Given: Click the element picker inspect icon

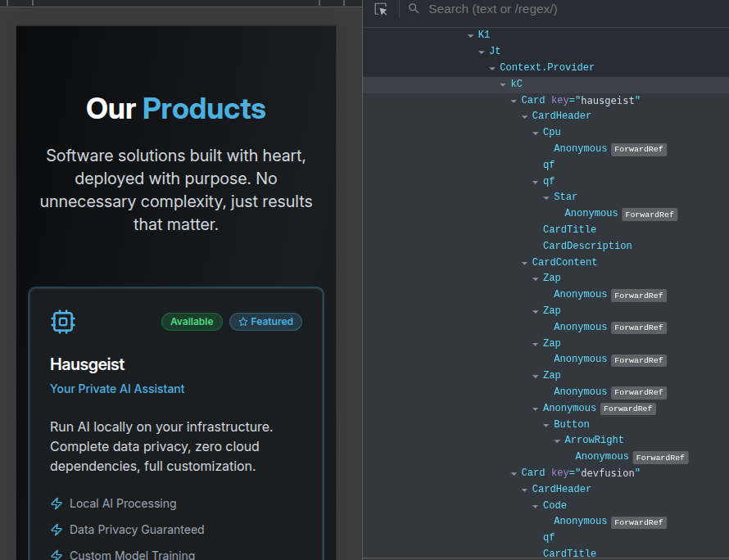Looking at the screenshot, I should tap(381, 9).
